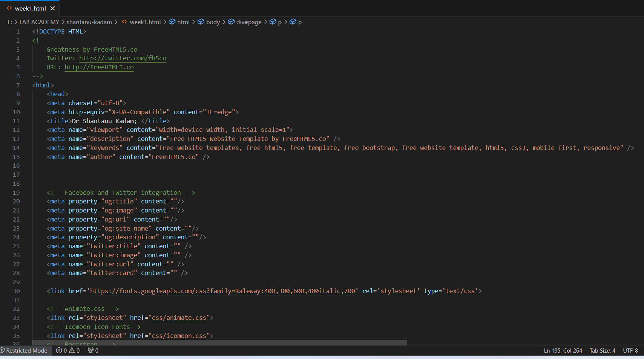Click the opening head tag

click(x=57, y=94)
